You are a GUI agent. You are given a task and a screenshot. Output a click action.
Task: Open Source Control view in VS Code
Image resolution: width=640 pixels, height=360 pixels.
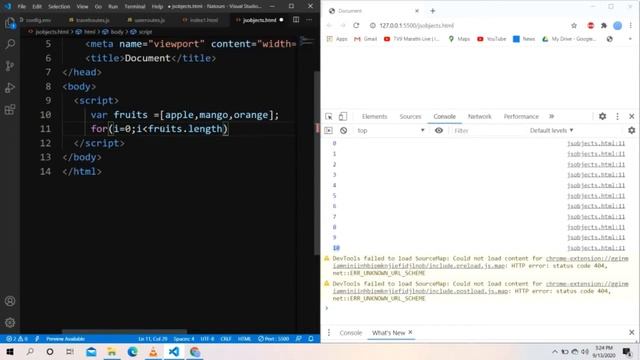click(10, 66)
